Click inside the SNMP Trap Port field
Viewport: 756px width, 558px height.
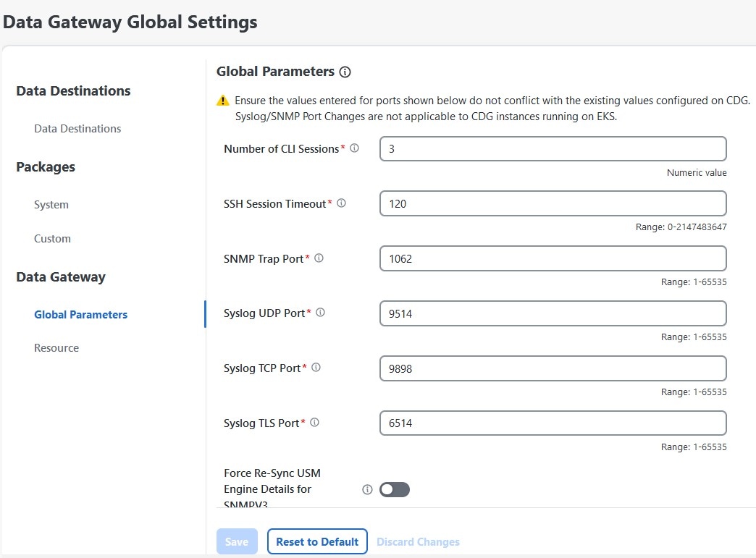553,258
